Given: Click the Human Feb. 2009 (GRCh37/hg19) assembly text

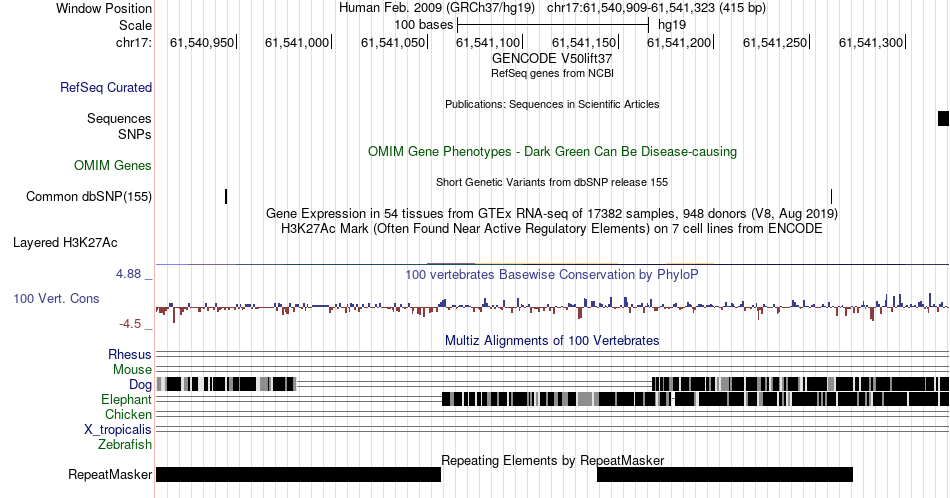Looking at the screenshot, I should pos(437,8).
